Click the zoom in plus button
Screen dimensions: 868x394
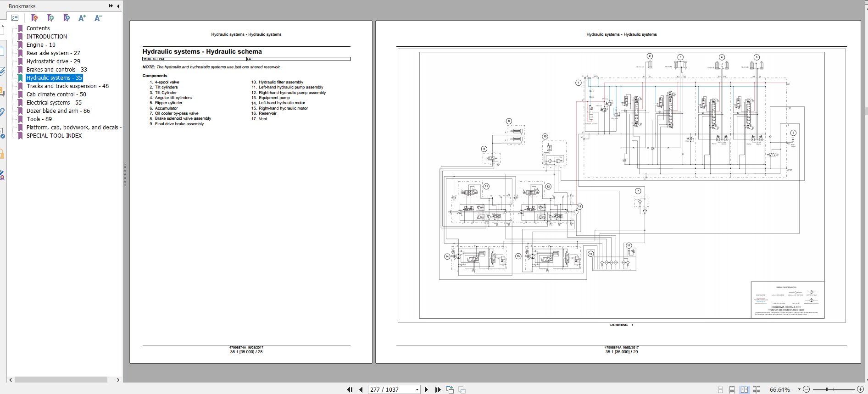pyautogui.click(x=860, y=389)
